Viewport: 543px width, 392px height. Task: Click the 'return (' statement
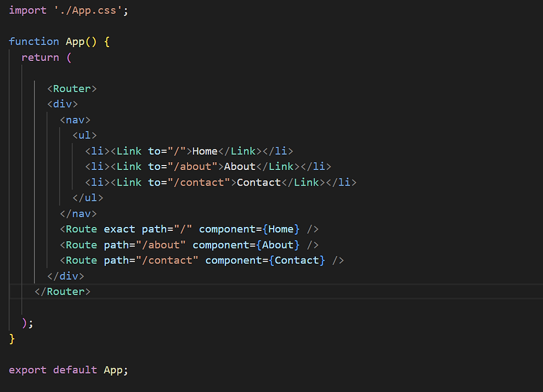[x=47, y=58]
